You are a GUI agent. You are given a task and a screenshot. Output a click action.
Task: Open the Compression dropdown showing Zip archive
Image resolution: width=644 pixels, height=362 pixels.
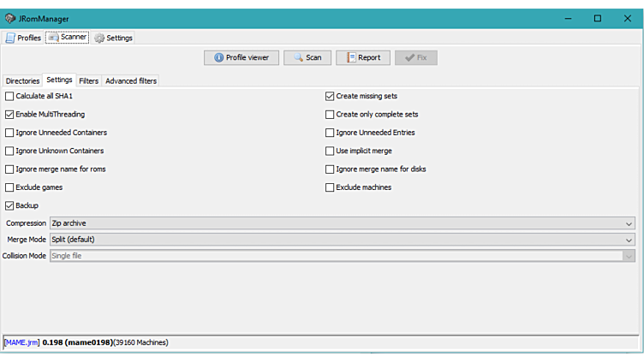pyautogui.click(x=342, y=223)
